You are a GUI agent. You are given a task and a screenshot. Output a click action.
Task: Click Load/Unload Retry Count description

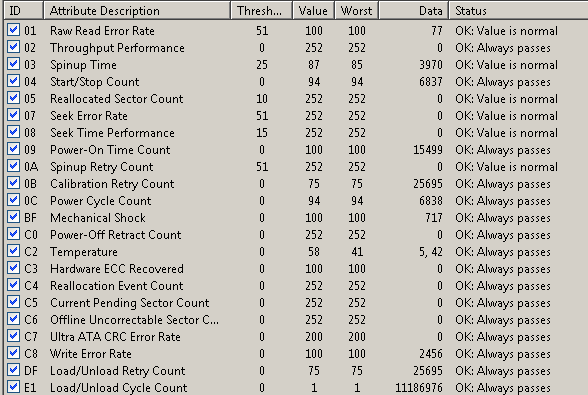(118, 371)
